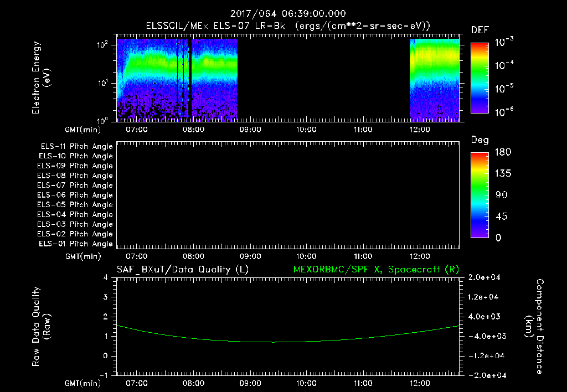Click 07:00 under the electron spectrogram
Screen dimensions: 567x392
coord(137,130)
